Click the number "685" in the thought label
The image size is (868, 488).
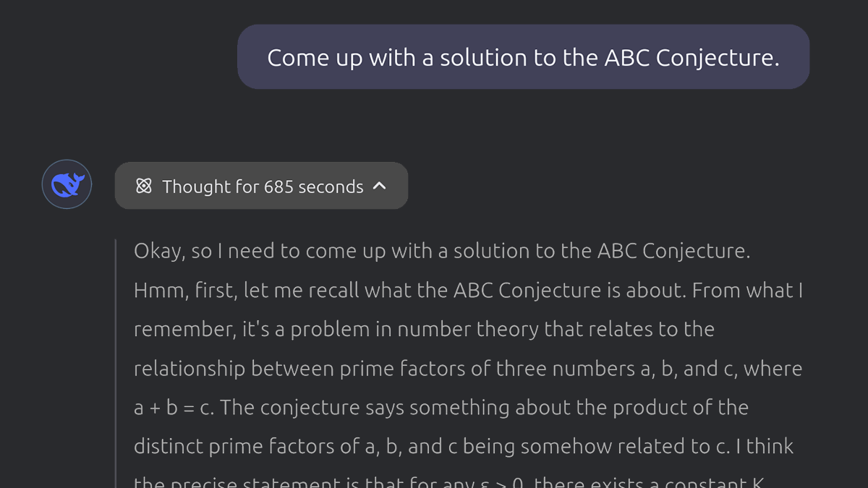pyautogui.click(x=278, y=187)
